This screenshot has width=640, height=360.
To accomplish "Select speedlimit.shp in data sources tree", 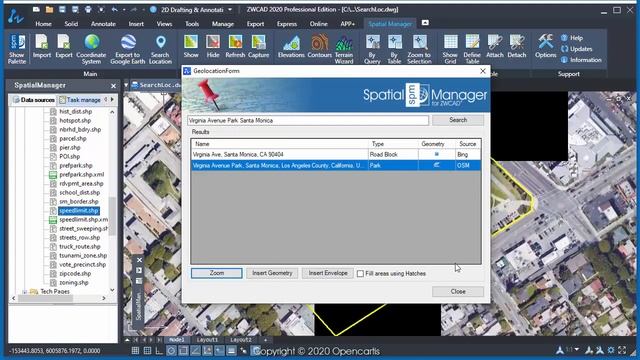I will pyautogui.click(x=79, y=211).
